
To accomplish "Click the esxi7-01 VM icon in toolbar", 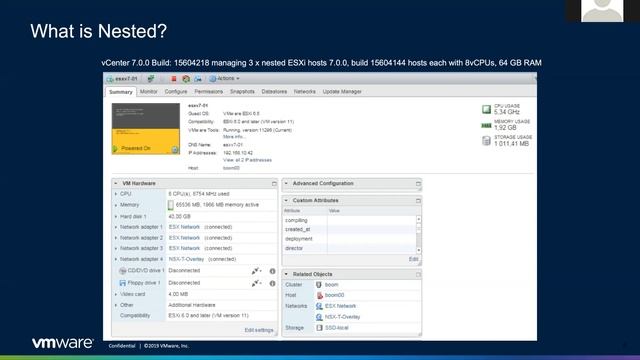I will pyautogui.click(x=110, y=79).
